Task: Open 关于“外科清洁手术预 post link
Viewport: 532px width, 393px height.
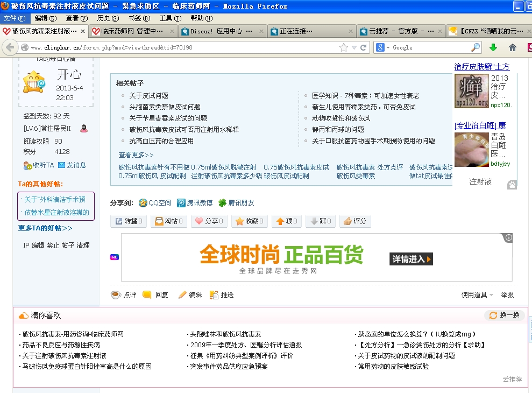Action: (55, 199)
